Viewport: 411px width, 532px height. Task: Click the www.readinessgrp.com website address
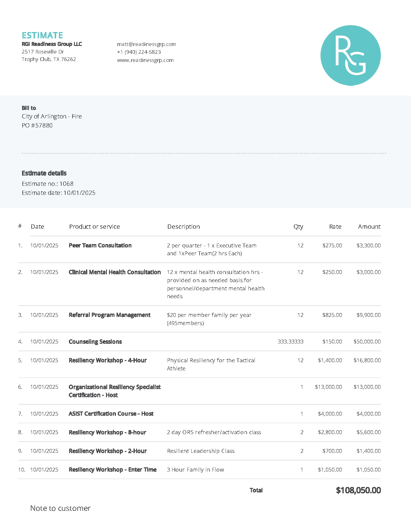pos(145,60)
